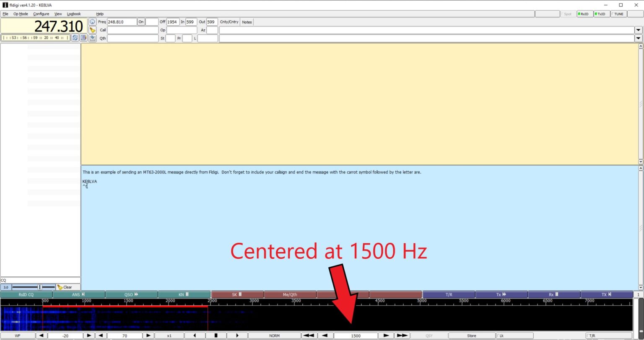The image size is (644, 340).
Task: Open the first frequency-row dropdown arrow
Action: (x=639, y=30)
